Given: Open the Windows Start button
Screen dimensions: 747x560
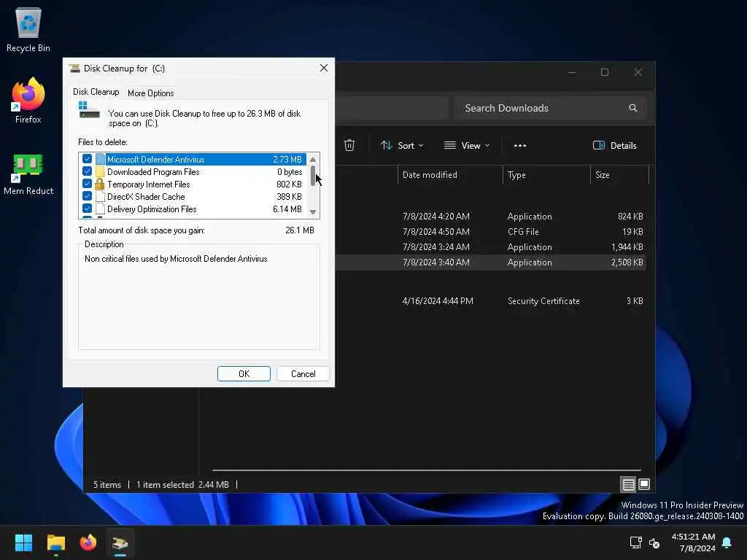Looking at the screenshot, I should point(23,542).
